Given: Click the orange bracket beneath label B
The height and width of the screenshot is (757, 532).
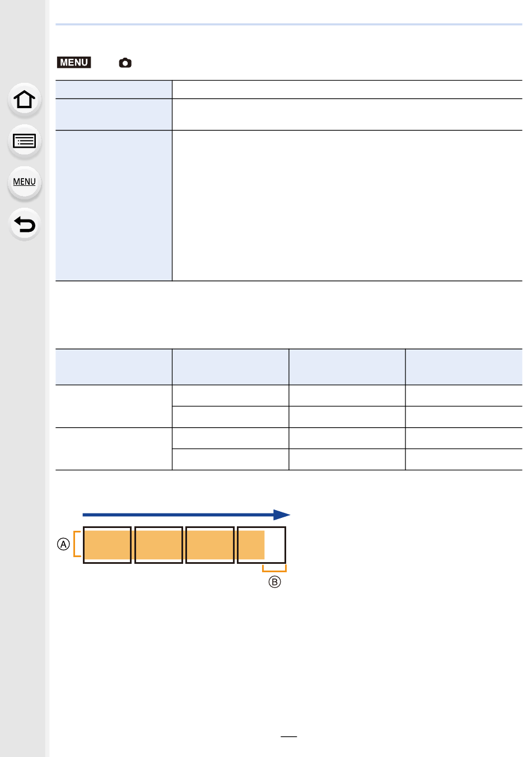Looking at the screenshot, I should pos(274,568).
